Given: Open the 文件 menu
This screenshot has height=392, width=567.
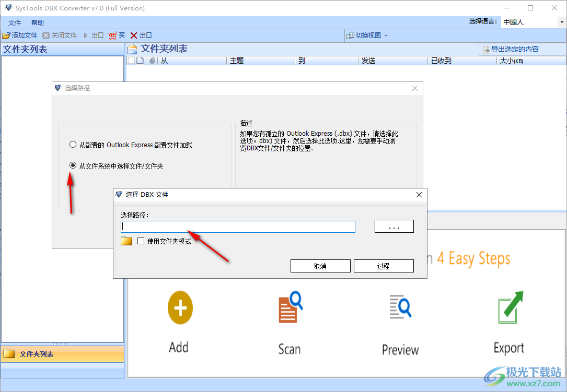Looking at the screenshot, I should pyautogui.click(x=14, y=22).
